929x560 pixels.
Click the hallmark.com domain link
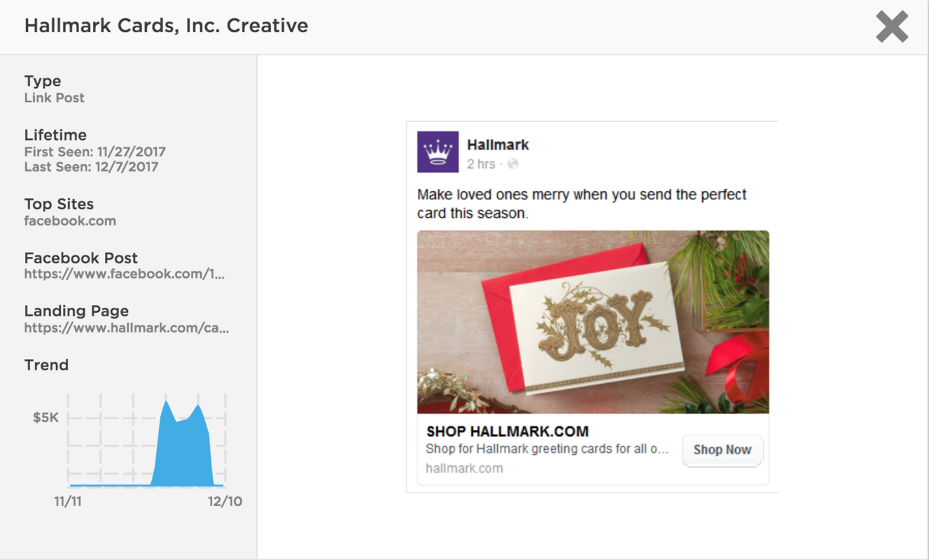pyautogui.click(x=464, y=468)
